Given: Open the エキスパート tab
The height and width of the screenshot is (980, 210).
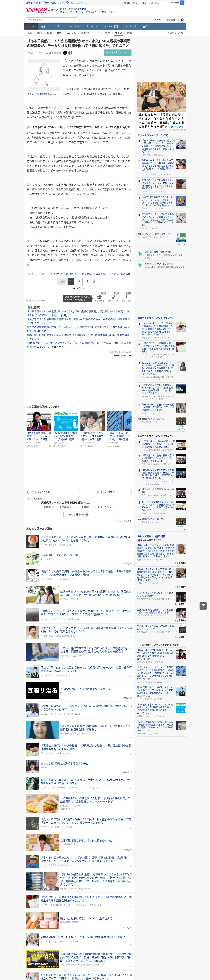Looking at the screenshot, I should [72, 27].
